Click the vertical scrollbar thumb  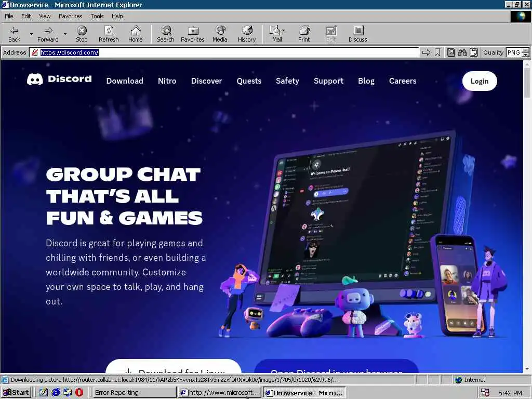click(527, 83)
